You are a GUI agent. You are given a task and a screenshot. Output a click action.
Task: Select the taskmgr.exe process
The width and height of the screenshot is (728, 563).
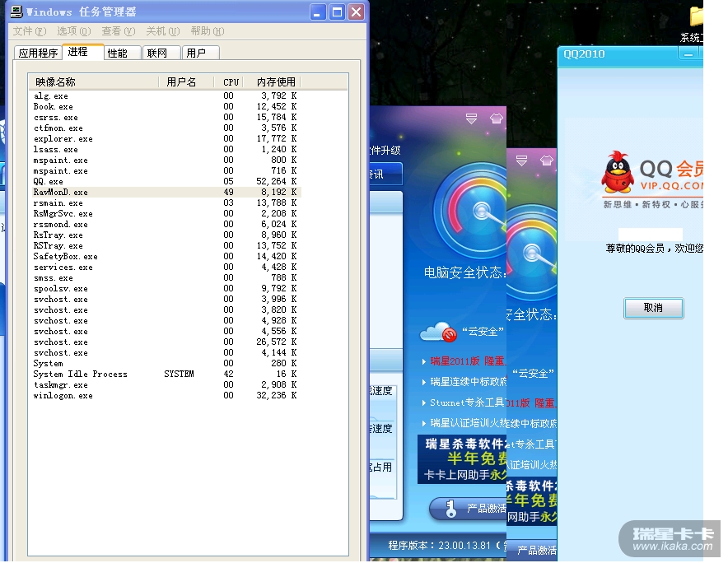click(166, 384)
